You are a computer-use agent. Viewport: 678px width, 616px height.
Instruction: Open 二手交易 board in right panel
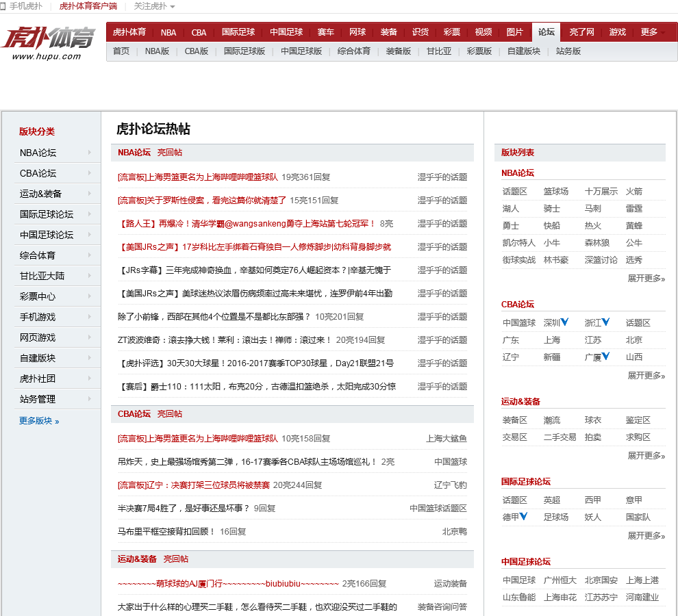click(560, 437)
